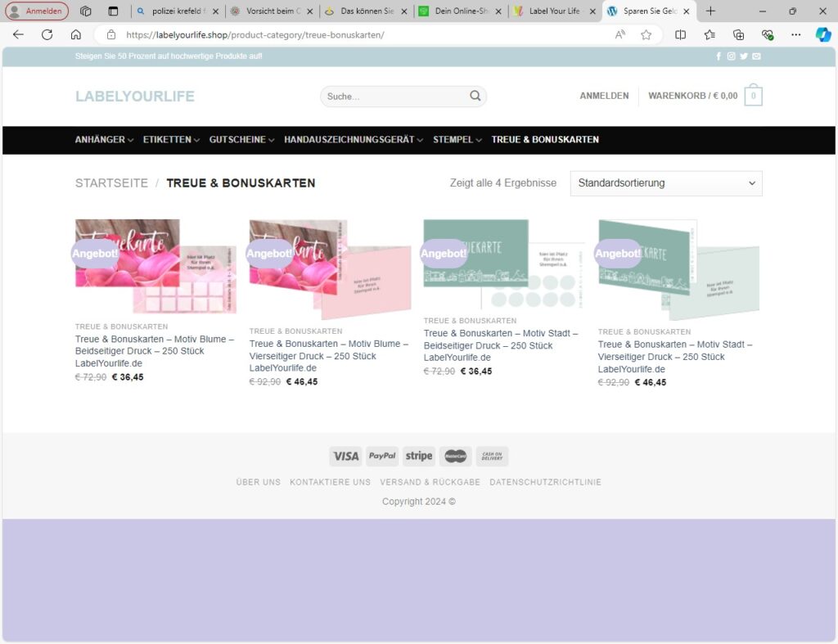Select the VISA payment icon
This screenshot has height=644, width=838.
coord(345,456)
